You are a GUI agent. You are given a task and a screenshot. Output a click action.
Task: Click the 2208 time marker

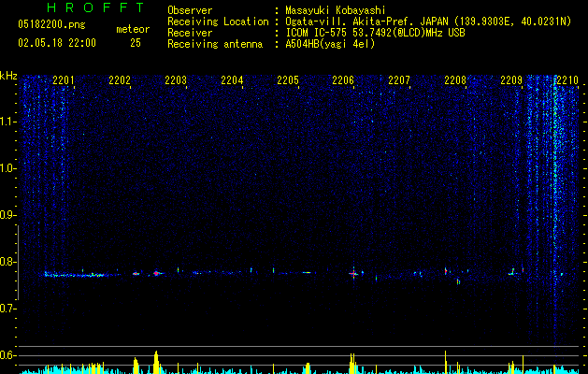pos(455,80)
